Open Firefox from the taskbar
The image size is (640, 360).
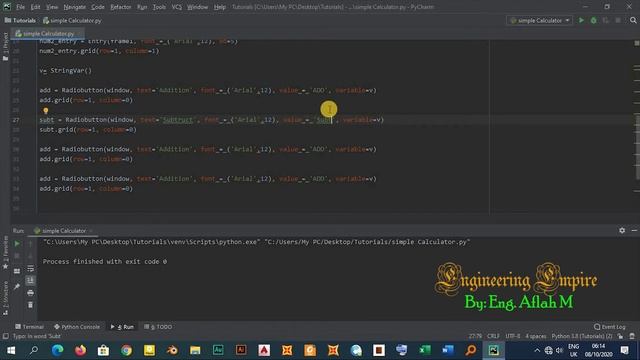click(80, 350)
